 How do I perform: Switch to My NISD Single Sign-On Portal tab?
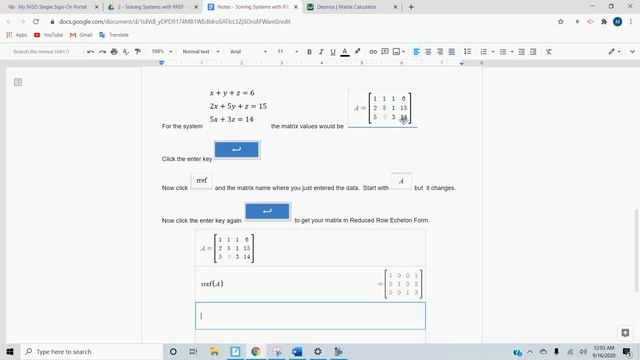point(52,7)
